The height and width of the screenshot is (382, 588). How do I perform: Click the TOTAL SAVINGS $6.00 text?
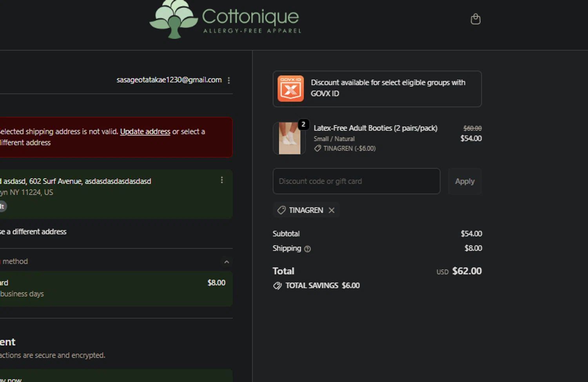(x=323, y=286)
